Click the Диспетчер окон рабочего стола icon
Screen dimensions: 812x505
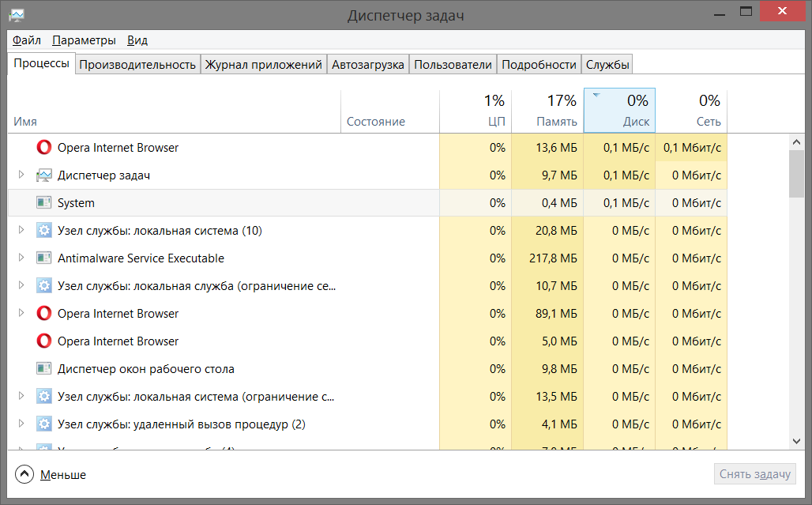(x=44, y=369)
